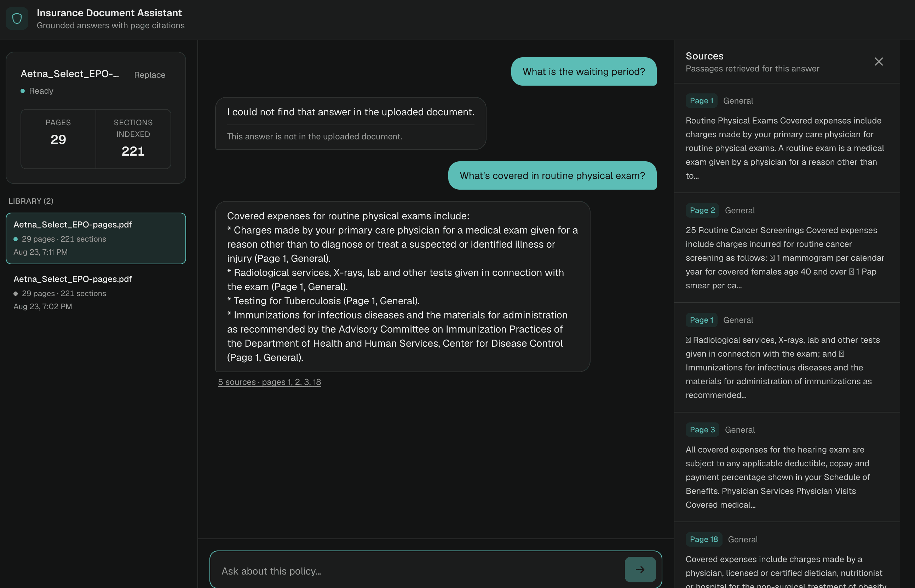Click 'This answer is not in the uploaded document.' note

pos(314,136)
